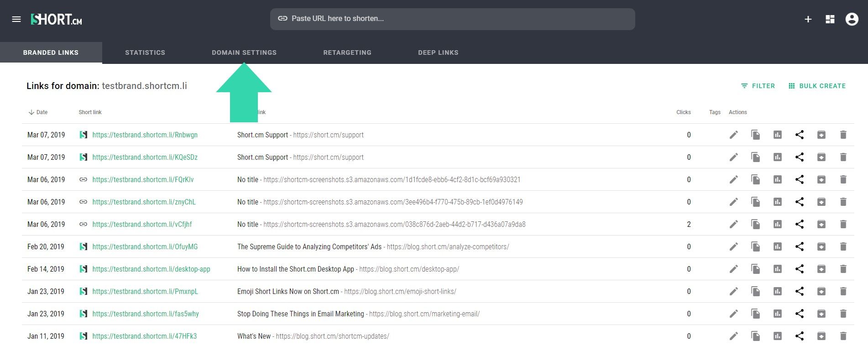
Task: Open the Deep Links tab
Action: pos(438,52)
